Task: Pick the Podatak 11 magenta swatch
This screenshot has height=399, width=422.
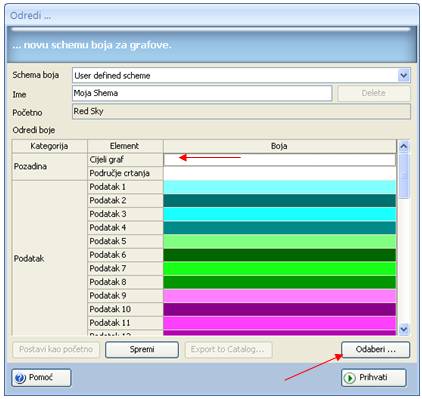Action: click(x=280, y=323)
